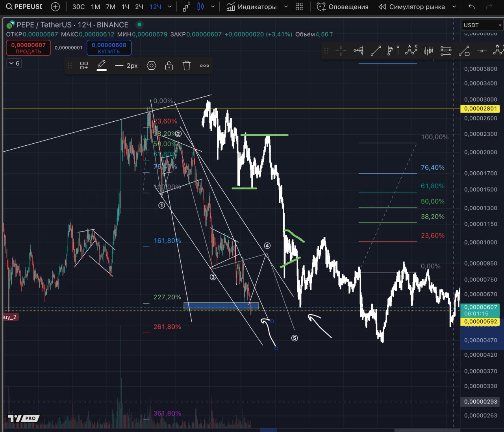
Task: Grab the drawing toolbar drag handle
Action: 70,66
